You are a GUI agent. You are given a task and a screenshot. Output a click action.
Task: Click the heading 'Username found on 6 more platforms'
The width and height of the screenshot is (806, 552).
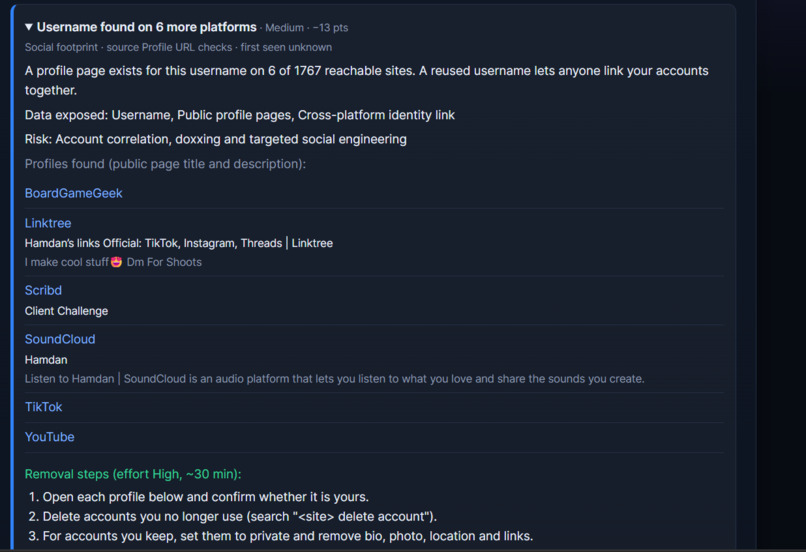tap(146, 27)
